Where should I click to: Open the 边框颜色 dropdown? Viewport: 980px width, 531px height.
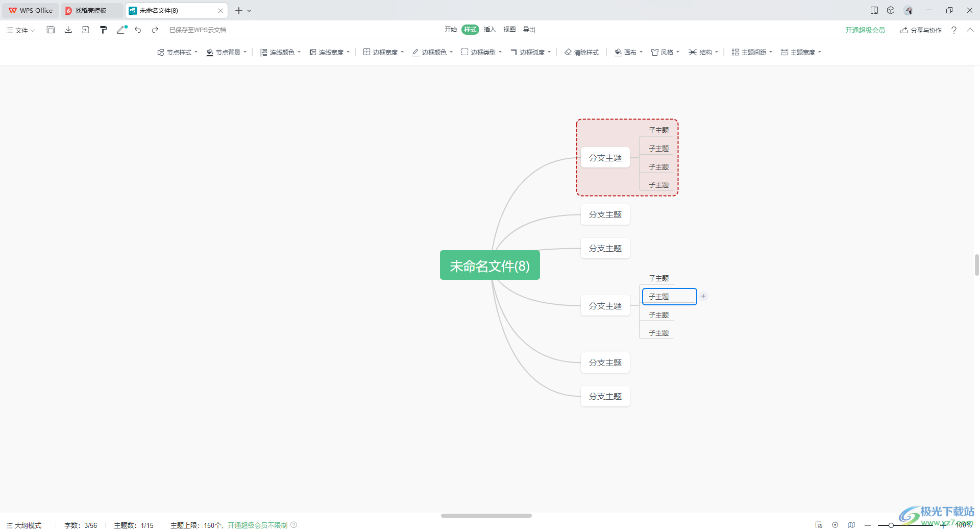click(432, 52)
